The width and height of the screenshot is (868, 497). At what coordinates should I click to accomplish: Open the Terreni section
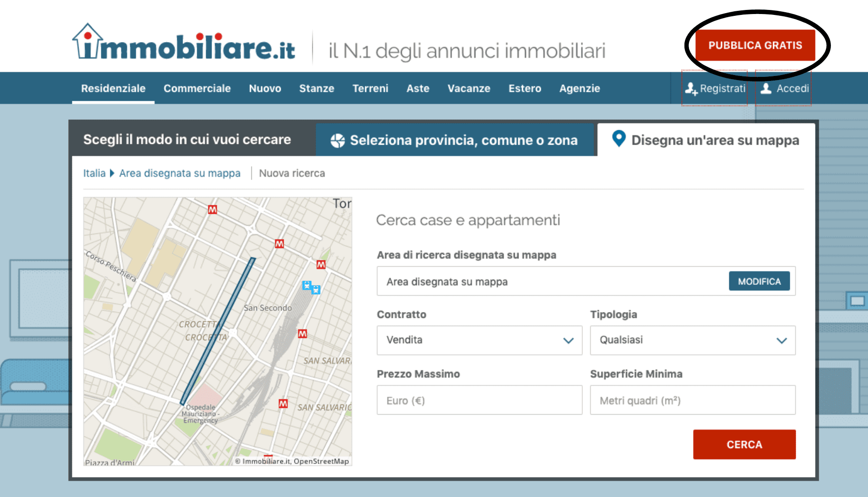click(370, 88)
